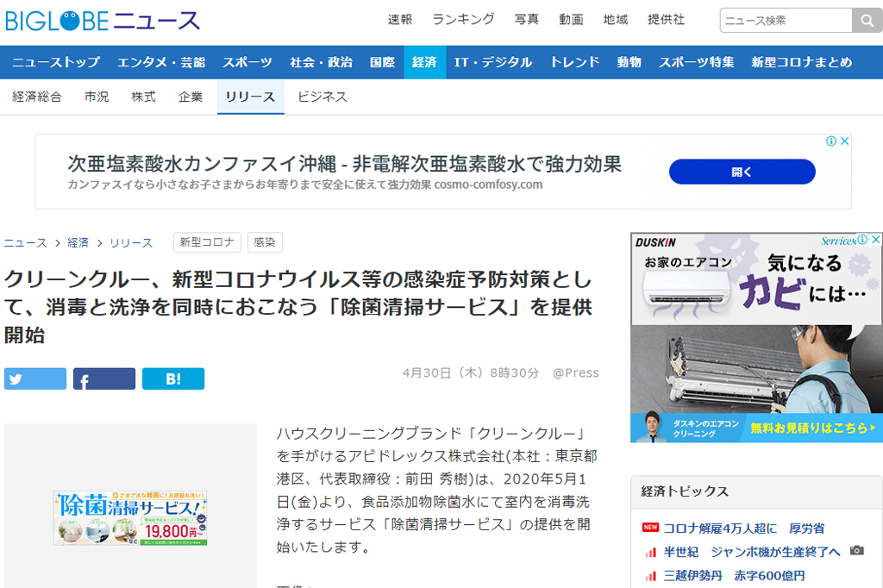Screen dimensions: 883x588
Task: Open 地域 in top navigation
Action: coord(616,20)
